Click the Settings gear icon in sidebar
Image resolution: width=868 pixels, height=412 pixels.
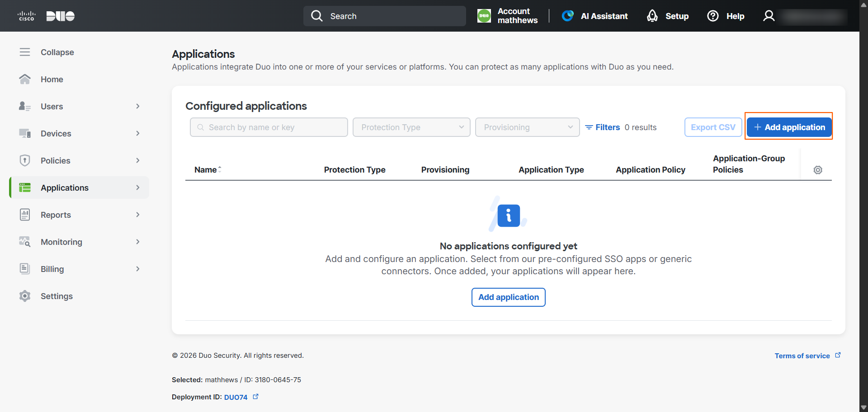25,296
